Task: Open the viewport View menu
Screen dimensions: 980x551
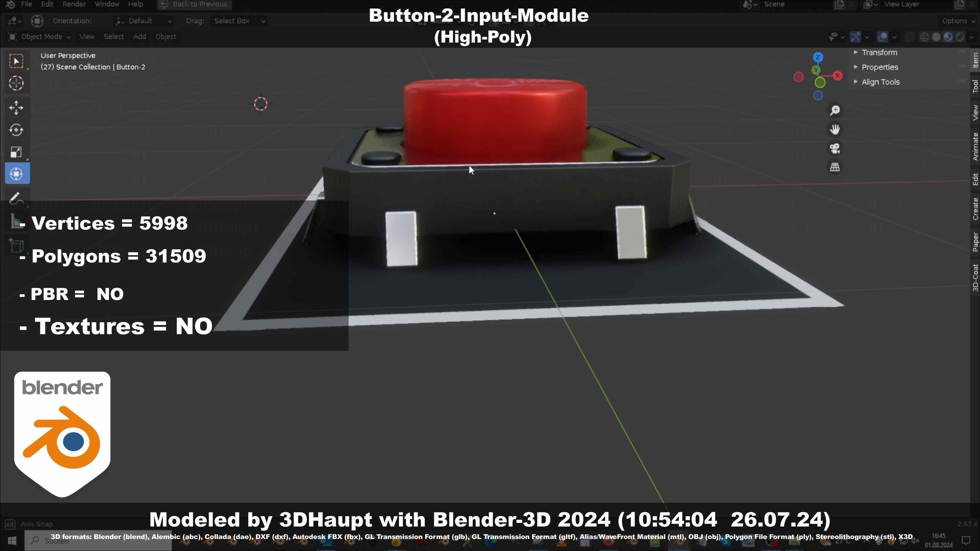Action: tap(87, 37)
